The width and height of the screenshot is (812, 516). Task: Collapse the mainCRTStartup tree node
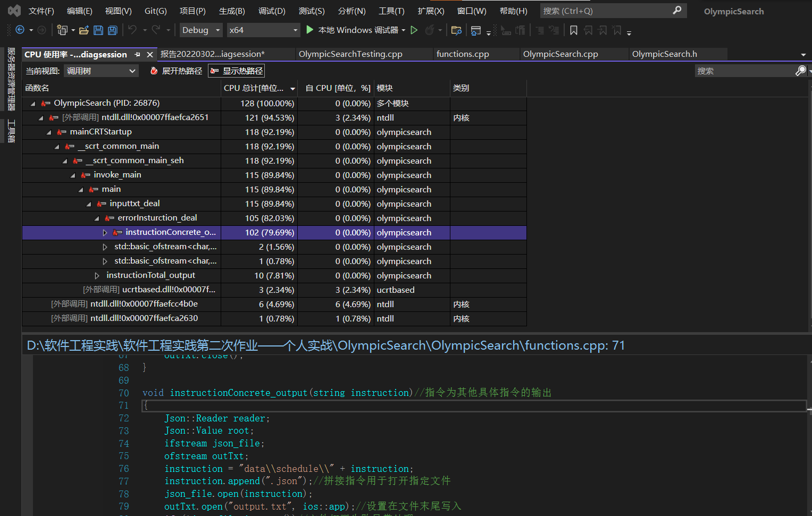49,132
